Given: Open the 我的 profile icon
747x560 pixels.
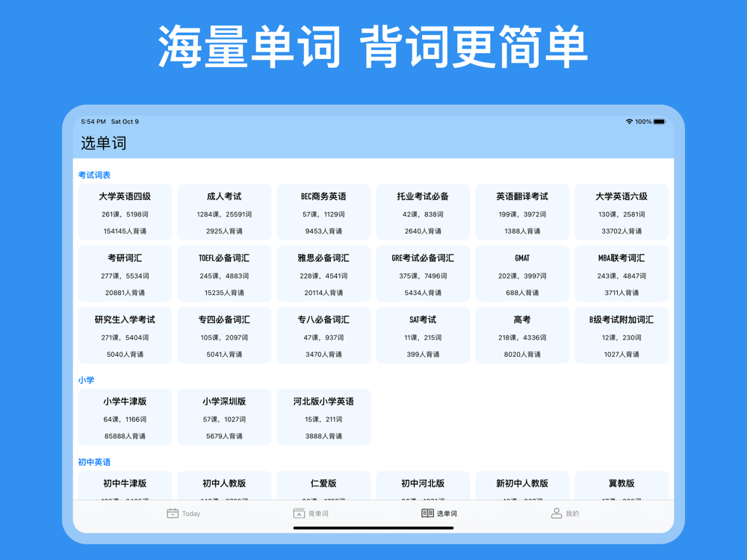Looking at the screenshot, I should pyautogui.click(x=556, y=513).
